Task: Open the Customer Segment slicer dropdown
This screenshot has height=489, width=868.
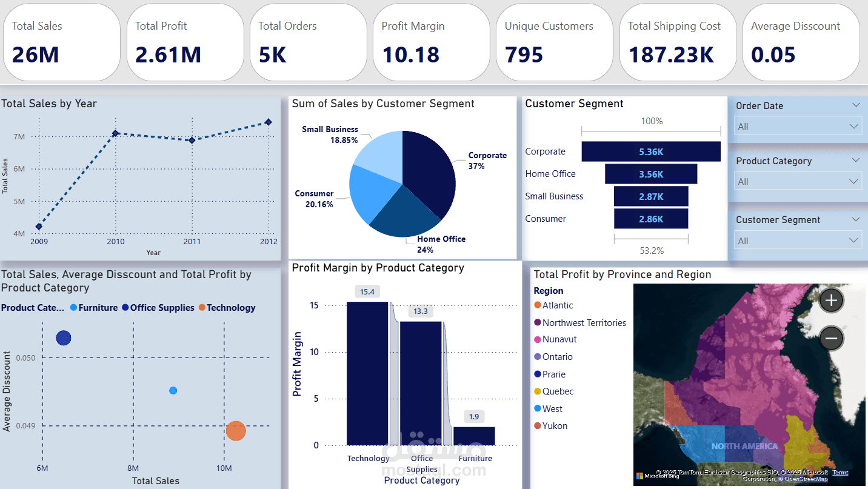Action: tap(798, 241)
